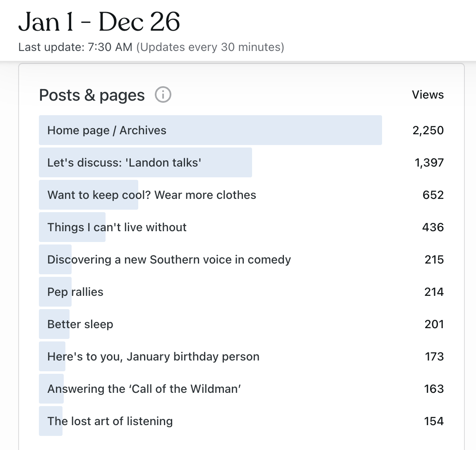Select 'Things I can't live without' post
Screen dimensions: 476x450
coord(117,227)
